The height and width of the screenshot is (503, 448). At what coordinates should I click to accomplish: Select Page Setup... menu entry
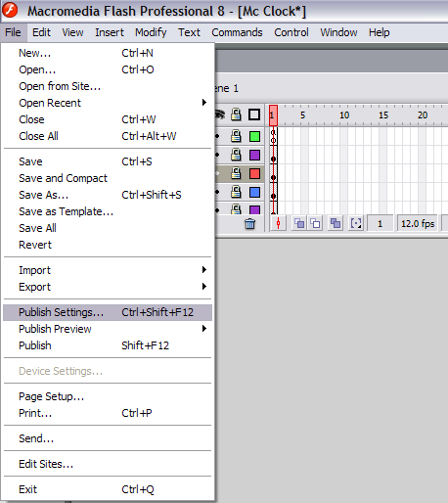point(108,396)
